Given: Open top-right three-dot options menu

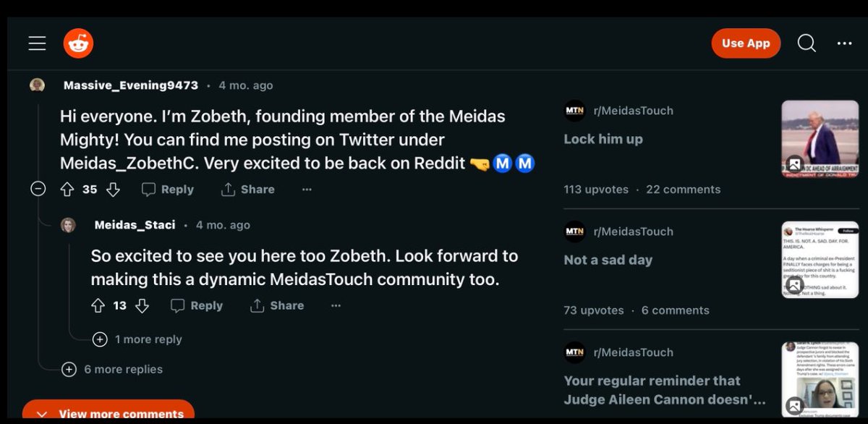Looking at the screenshot, I should (844, 43).
